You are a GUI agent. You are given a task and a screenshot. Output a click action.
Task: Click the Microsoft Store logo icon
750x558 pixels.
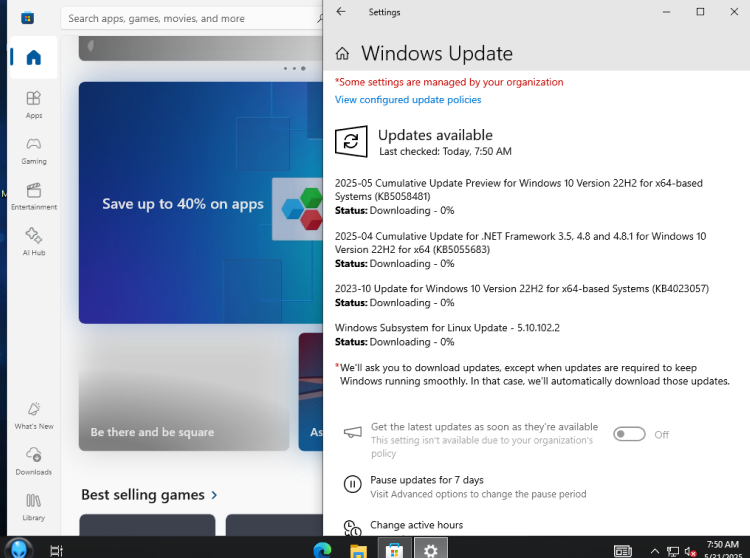tap(27, 18)
